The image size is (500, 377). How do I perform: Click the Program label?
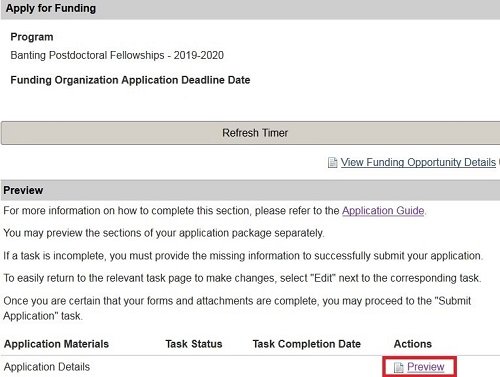tap(32, 37)
